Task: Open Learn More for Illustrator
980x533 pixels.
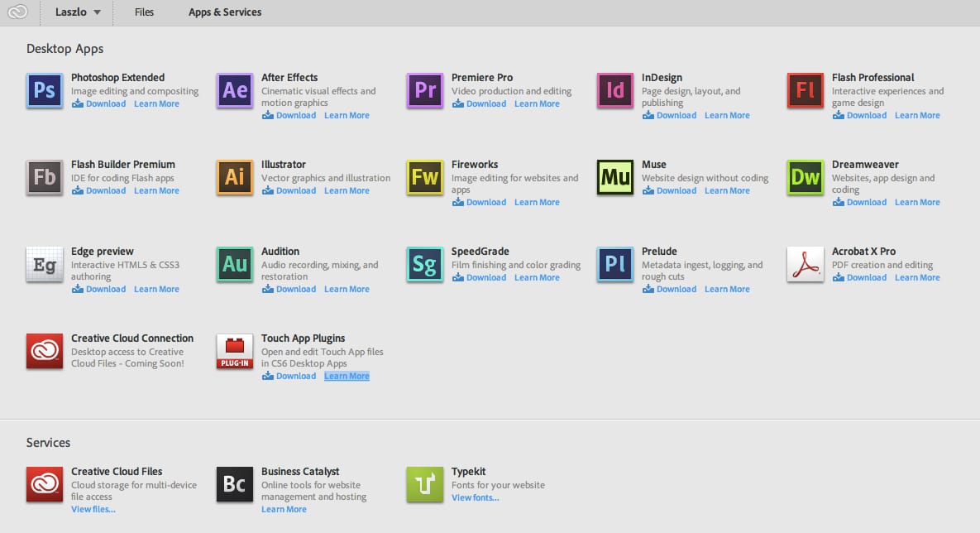Action: pos(347,191)
